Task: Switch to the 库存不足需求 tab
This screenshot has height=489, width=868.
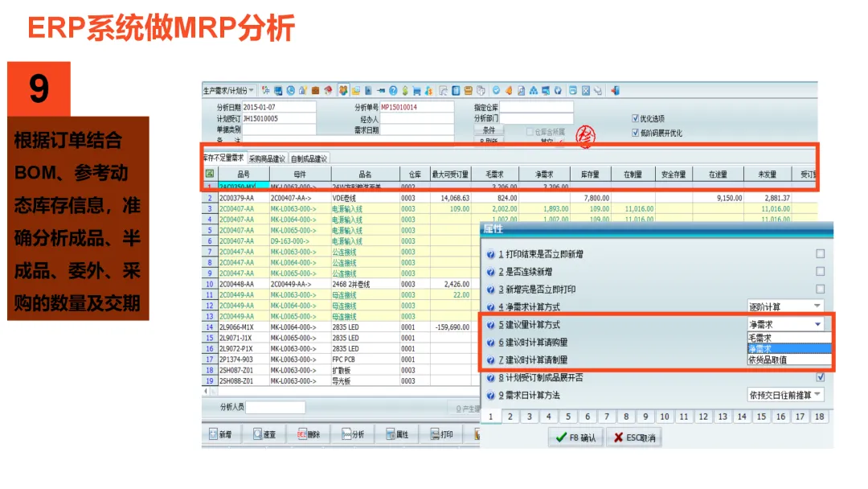Action: point(223,158)
